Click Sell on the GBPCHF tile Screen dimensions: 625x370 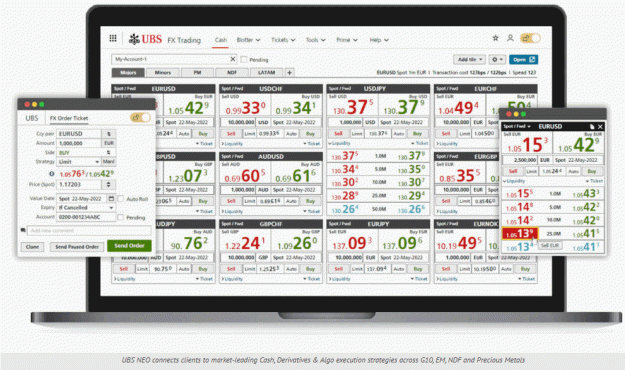[x=231, y=269]
